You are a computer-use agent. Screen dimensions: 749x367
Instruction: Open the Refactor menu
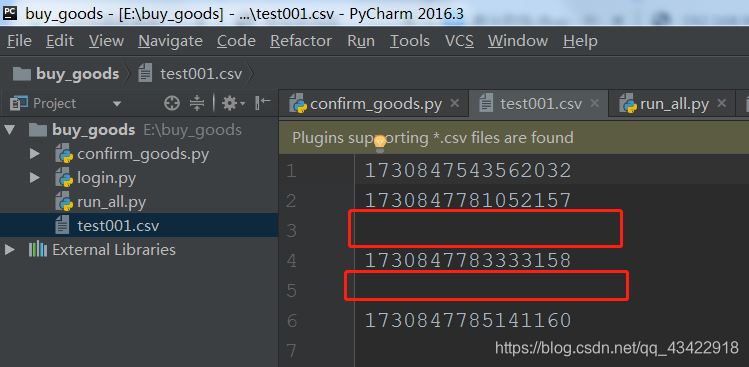(301, 41)
